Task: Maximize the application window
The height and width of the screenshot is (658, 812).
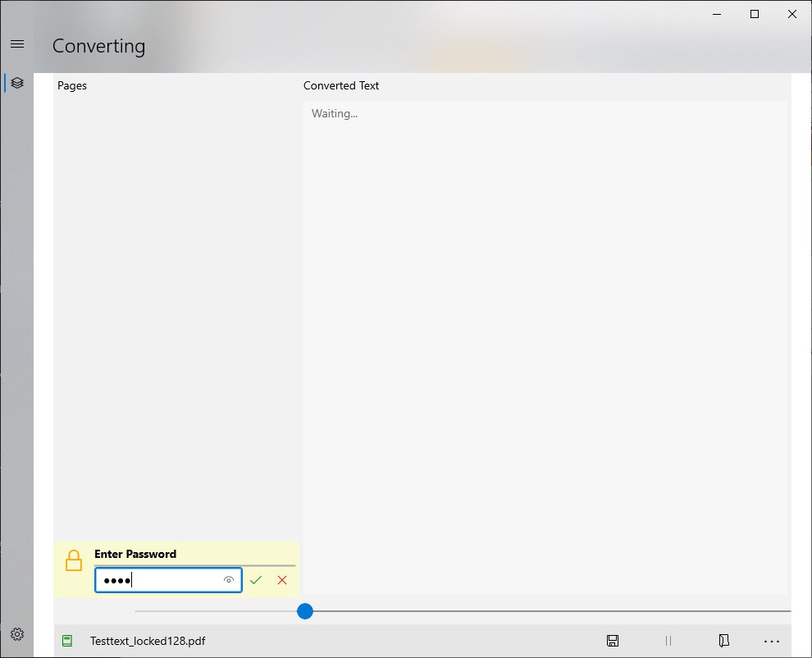Action: [x=755, y=14]
